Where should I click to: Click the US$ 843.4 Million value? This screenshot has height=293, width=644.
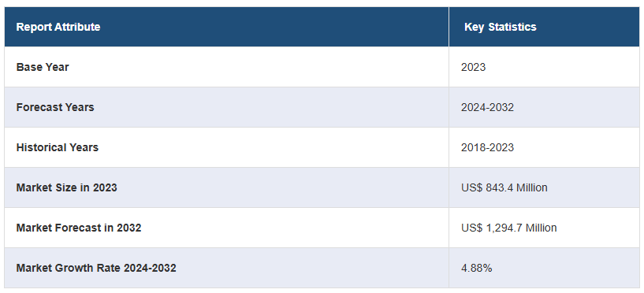(x=504, y=187)
